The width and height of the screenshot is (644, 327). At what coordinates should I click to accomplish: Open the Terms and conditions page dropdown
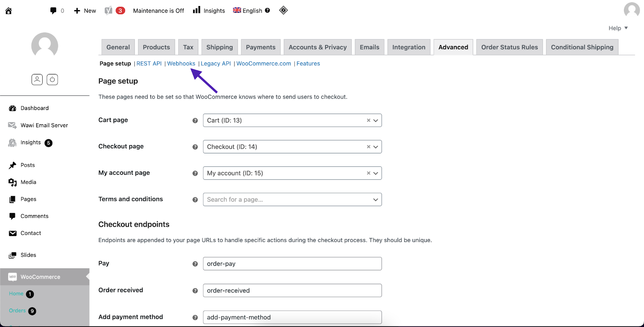376,200
